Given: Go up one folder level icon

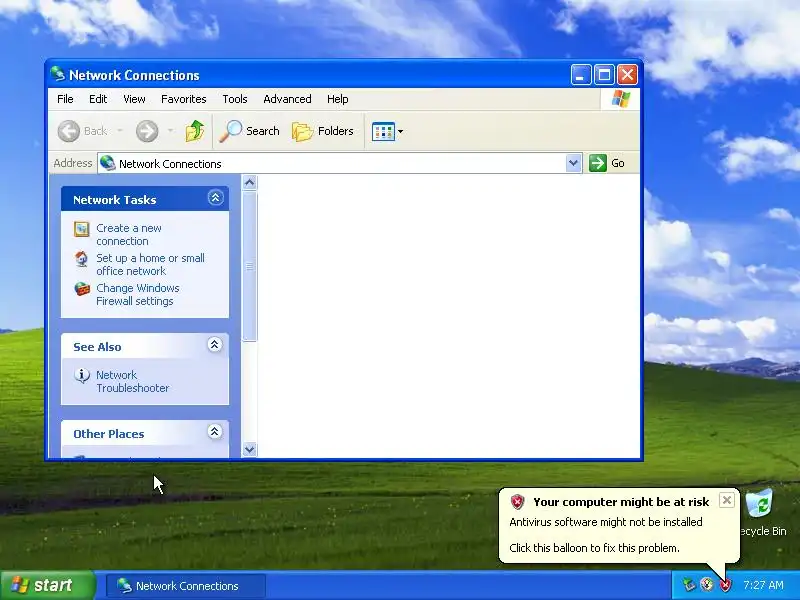Looking at the screenshot, I should [194, 131].
